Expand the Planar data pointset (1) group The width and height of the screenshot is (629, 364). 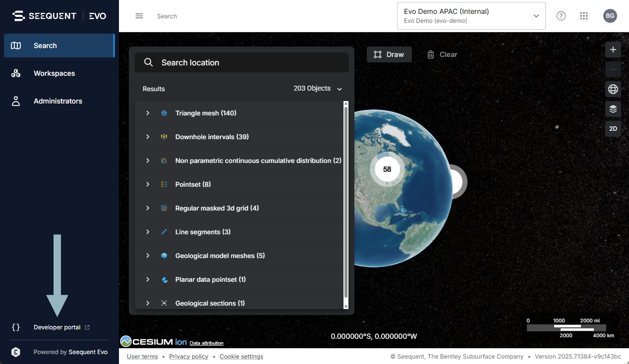pos(148,279)
